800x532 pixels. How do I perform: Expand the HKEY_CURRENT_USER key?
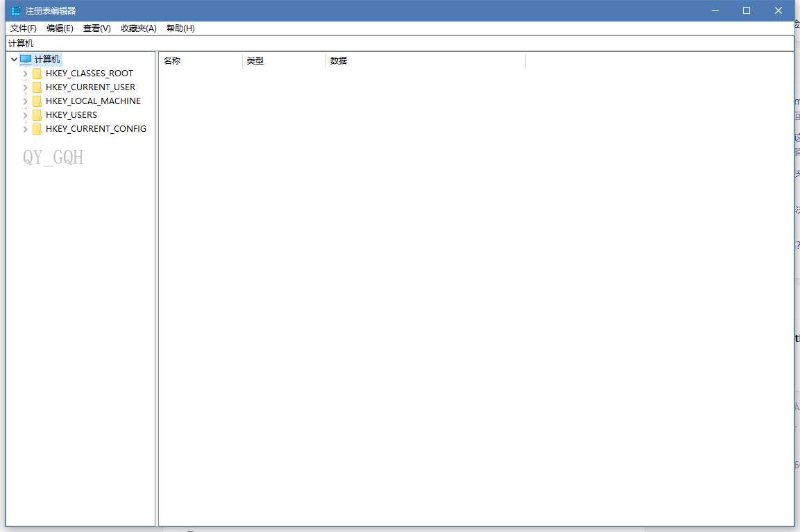click(x=25, y=87)
